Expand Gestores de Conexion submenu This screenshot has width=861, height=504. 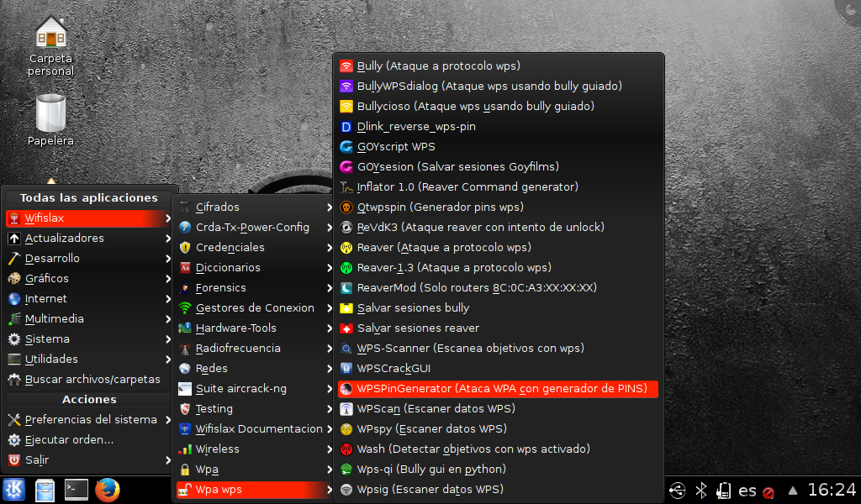click(x=256, y=308)
